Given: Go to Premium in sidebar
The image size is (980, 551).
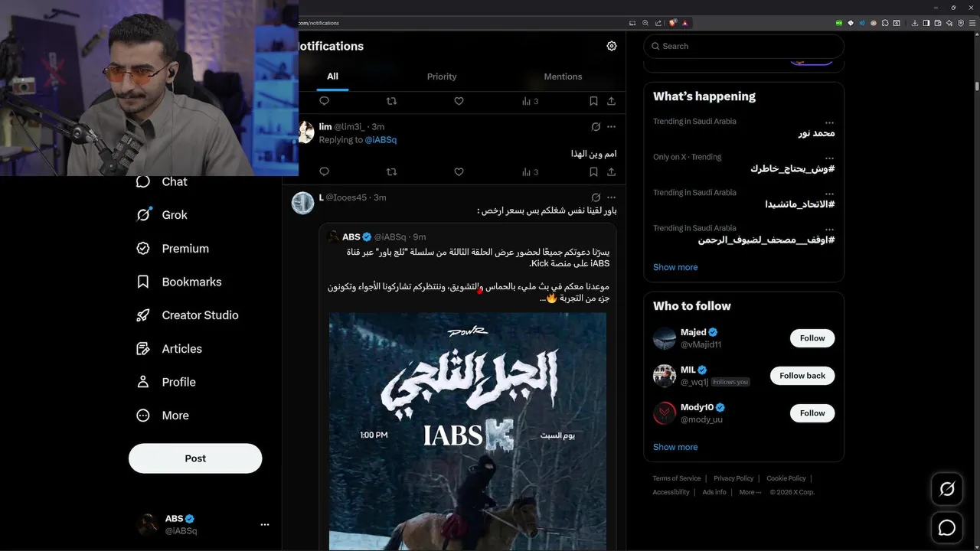Looking at the screenshot, I should (x=172, y=249).
